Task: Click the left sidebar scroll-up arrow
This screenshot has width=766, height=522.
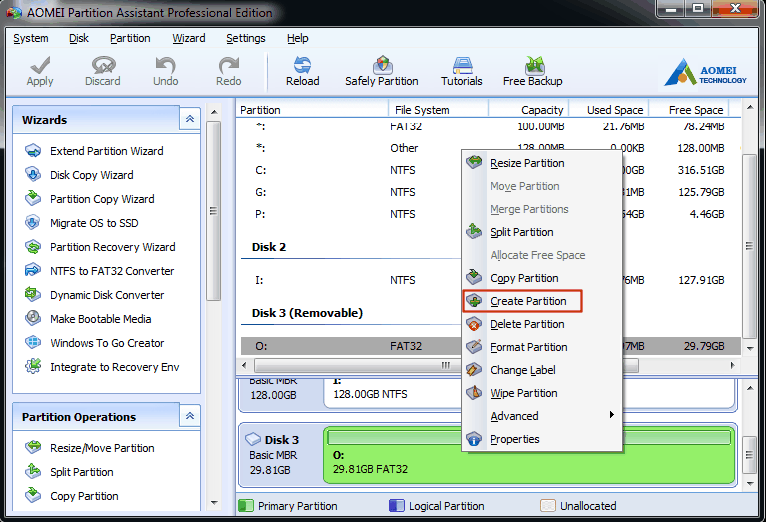Action: click(213, 112)
